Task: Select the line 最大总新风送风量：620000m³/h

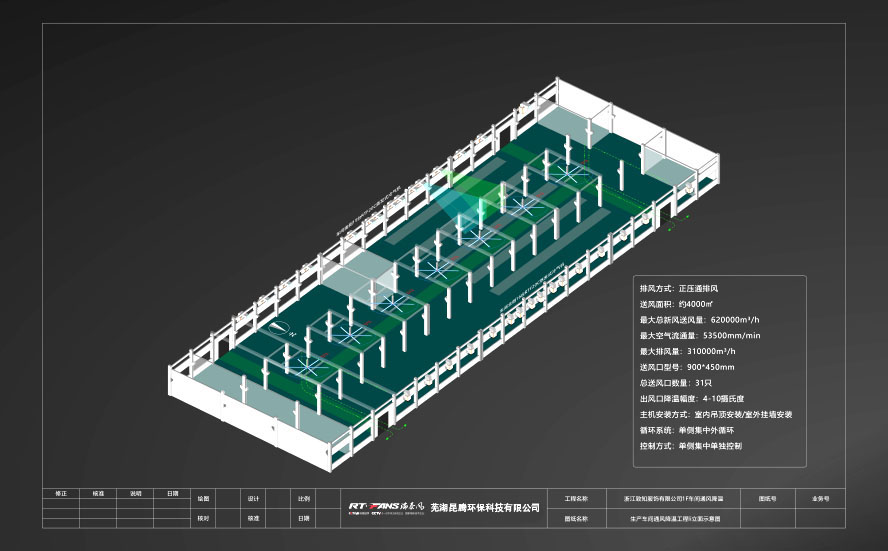Action: (x=699, y=320)
